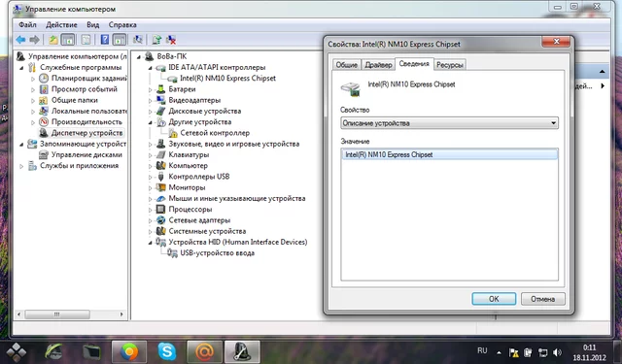
Task: Toggle the show/hide action pane toolbar icon
Action: (x=119, y=40)
